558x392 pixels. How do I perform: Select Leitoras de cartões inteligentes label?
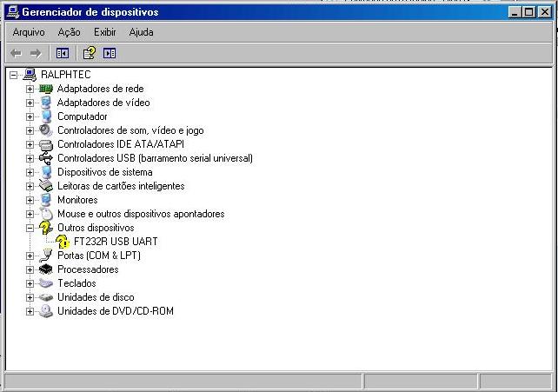[x=121, y=186]
